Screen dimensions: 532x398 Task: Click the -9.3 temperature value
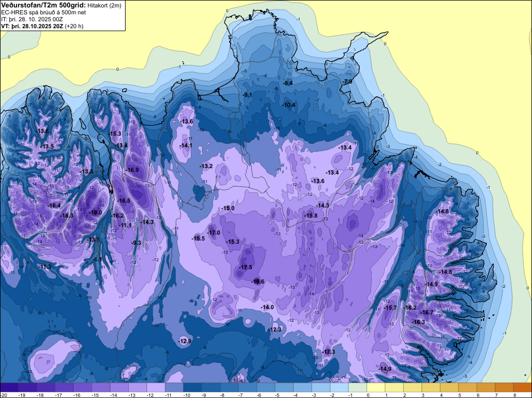(x=136, y=243)
